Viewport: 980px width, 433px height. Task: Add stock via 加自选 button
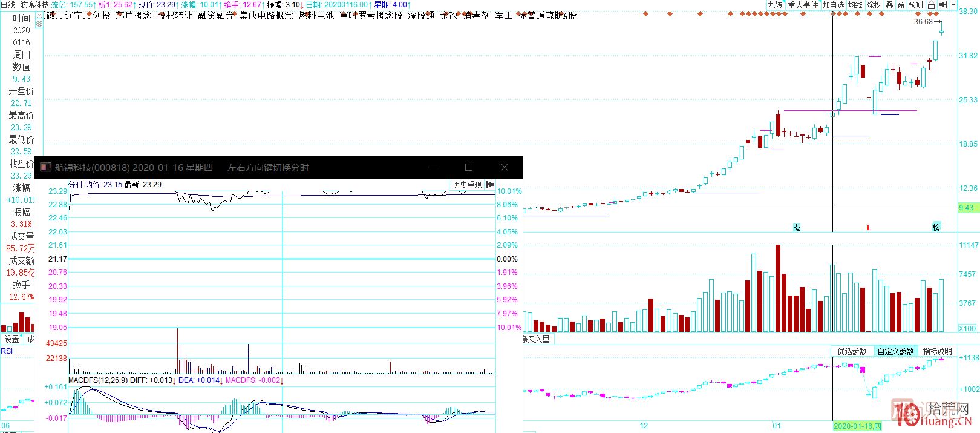click(x=833, y=5)
